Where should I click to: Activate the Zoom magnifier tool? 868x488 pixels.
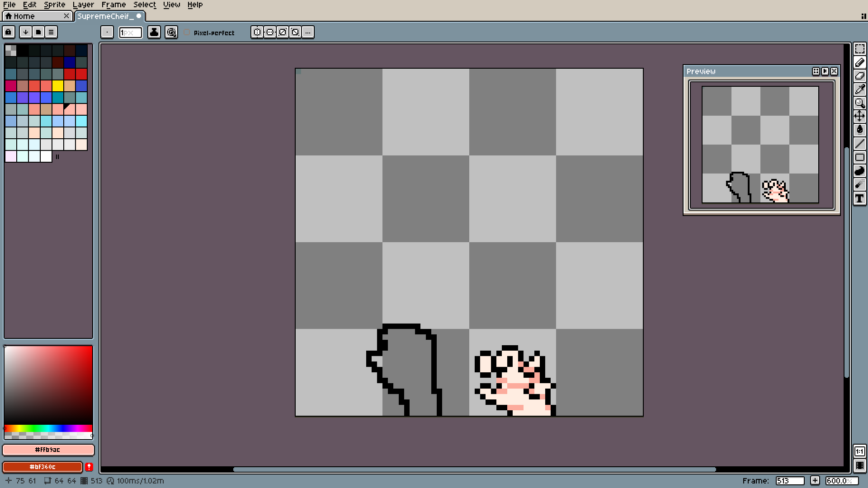[859, 103]
